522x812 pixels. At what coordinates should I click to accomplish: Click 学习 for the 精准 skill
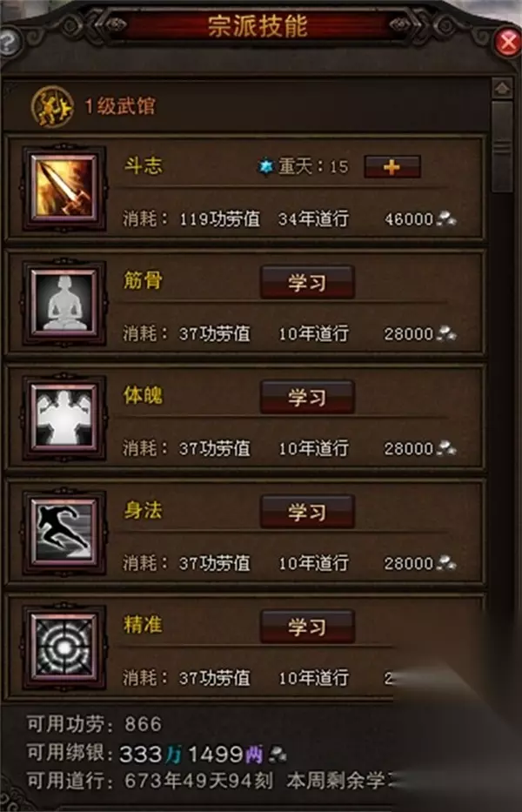coord(307,627)
